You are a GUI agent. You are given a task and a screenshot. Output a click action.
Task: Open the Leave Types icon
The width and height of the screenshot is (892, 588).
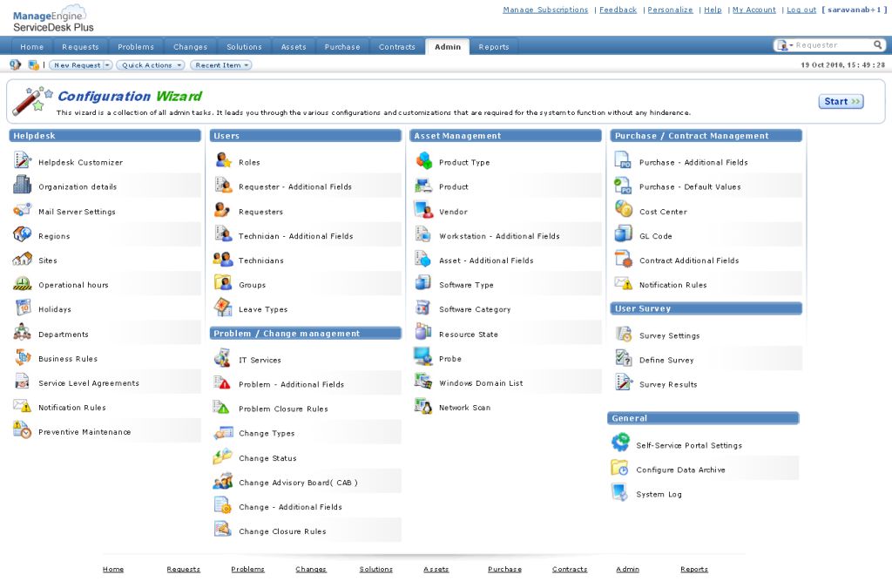(x=223, y=308)
